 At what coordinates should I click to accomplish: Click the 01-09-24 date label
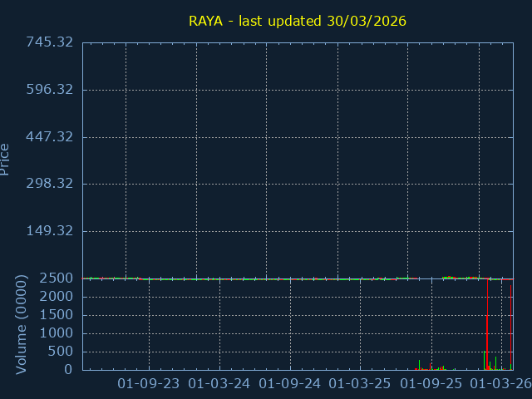[290, 384]
